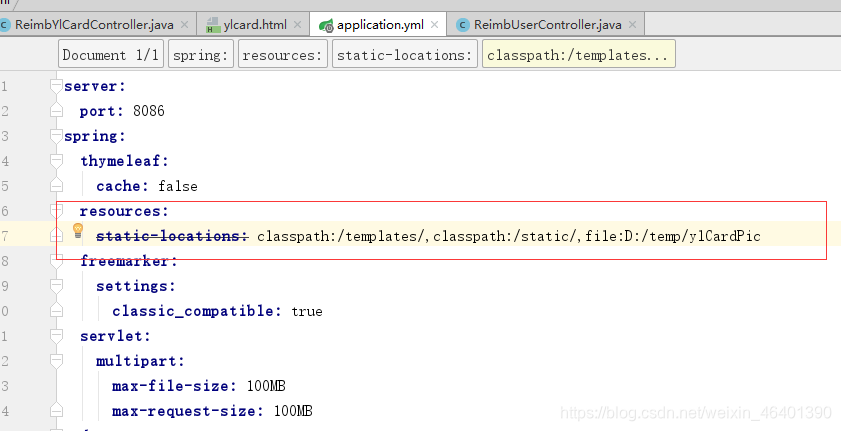
Task: Click the HTML file icon on ylcard.html tab
Action: [213, 24]
